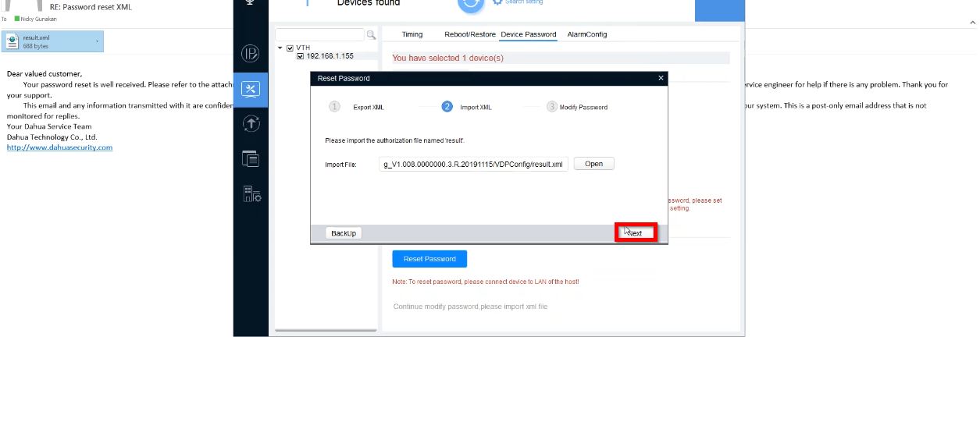Click the BackUp button in dialog
Viewport: 980px width, 422px height.
pyautogui.click(x=344, y=233)
